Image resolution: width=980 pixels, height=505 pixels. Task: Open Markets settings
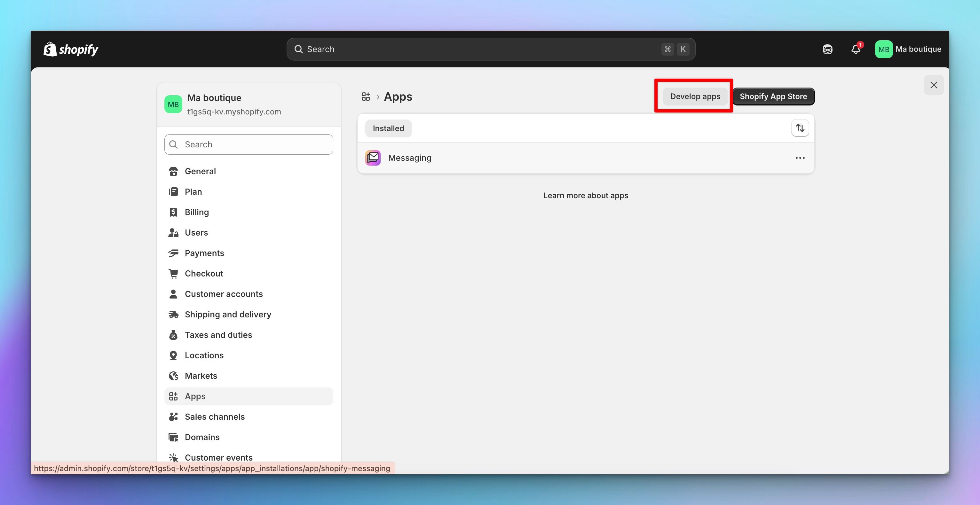[x=249, y=376]
